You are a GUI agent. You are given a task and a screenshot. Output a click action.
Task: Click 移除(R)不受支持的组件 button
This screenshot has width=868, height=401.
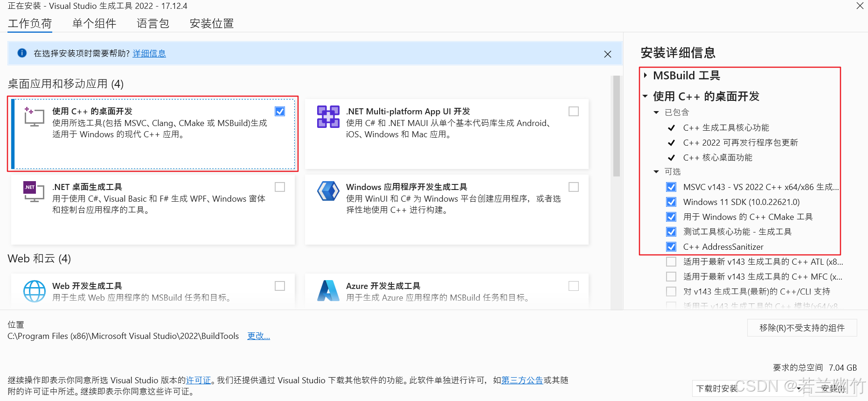coord(802,328)
